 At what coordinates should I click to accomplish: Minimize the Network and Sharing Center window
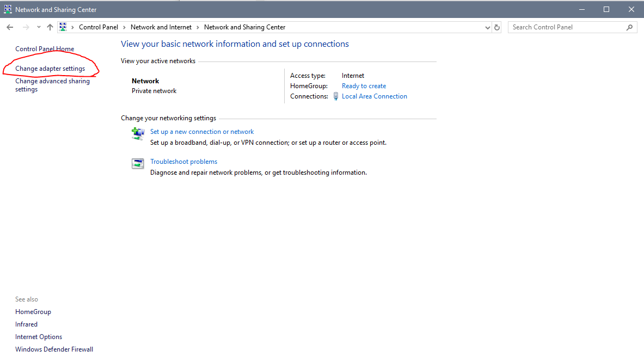[581, 9]
